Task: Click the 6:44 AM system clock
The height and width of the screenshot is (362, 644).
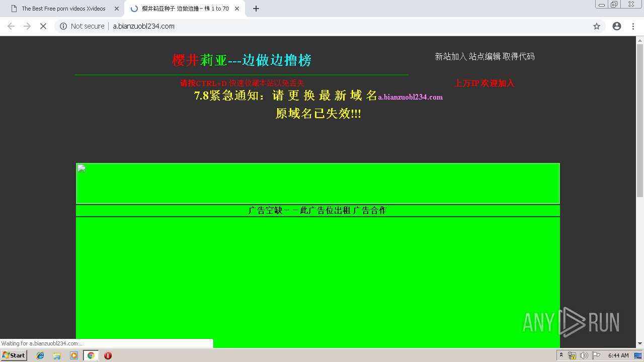Action: point(618,355)
